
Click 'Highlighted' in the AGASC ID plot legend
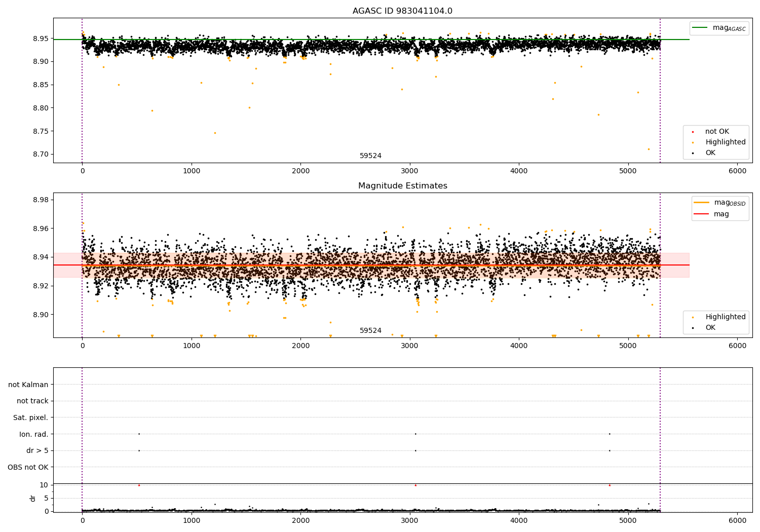pos(726,142)
